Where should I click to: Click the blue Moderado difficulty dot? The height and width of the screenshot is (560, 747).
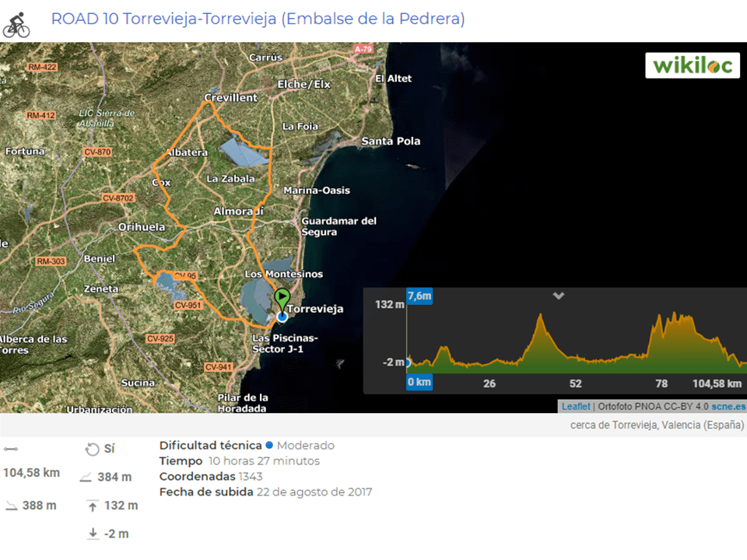[x=269, y=446]
